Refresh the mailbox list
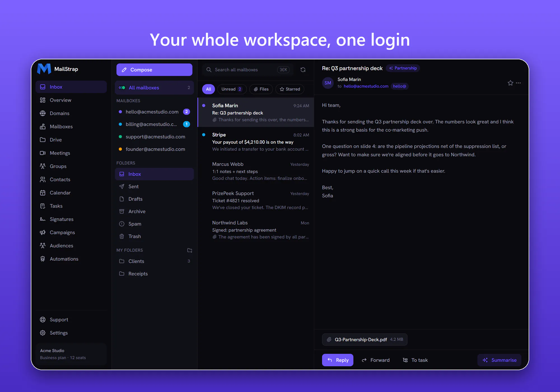The height and width of the screenshot is (392, 560). click(303, 70)
